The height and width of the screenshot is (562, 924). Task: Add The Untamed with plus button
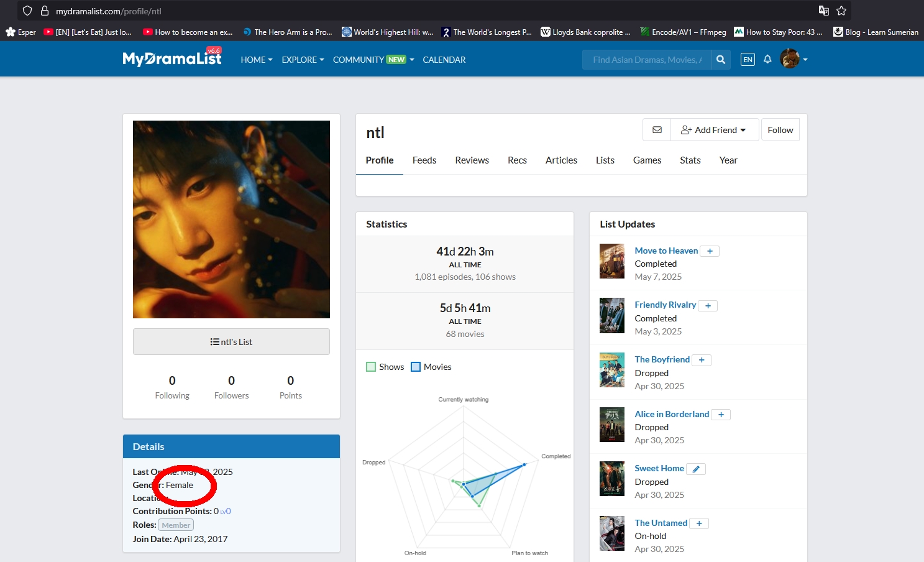point(699,523)
